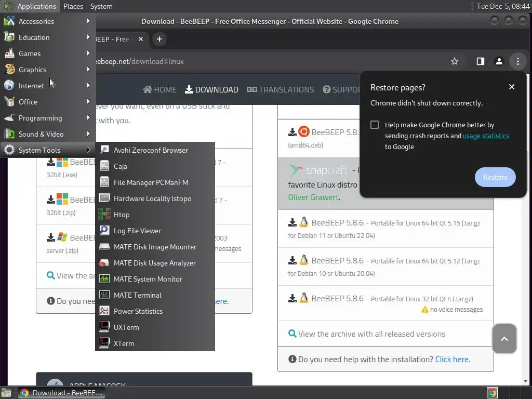Bookmark this page with star icon

point(454,61)
